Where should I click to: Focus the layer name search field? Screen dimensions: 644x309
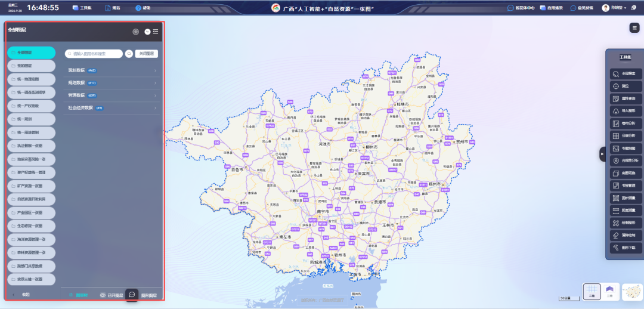coord(94,54)
